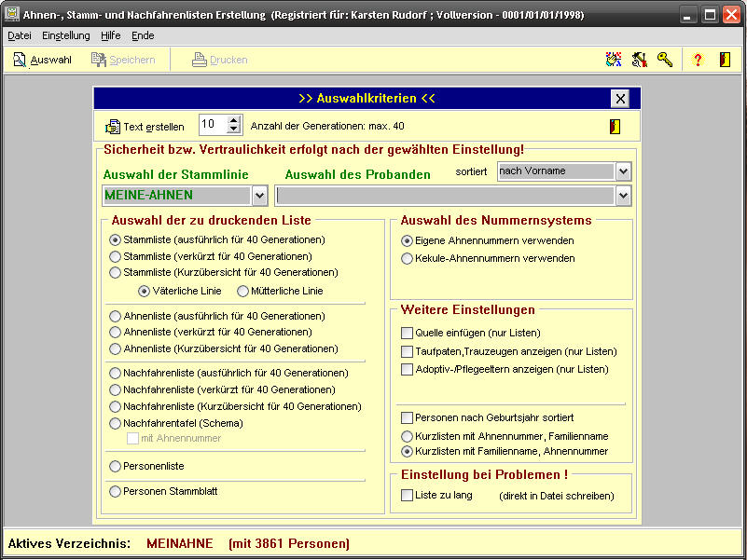The image size is (747, 560).
Task: Click the '(direkt in Datei schreiben)' text
Action: [x=557, y=496]
